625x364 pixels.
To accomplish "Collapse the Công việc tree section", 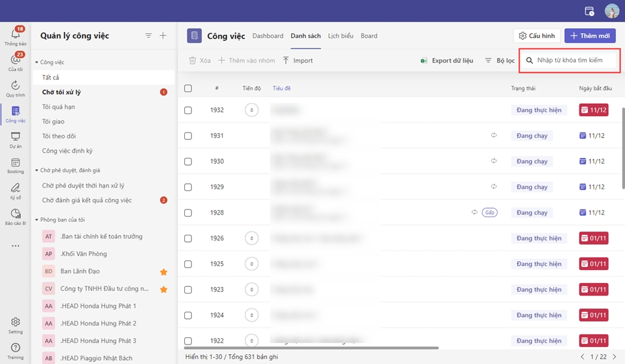I will [37, 63].
